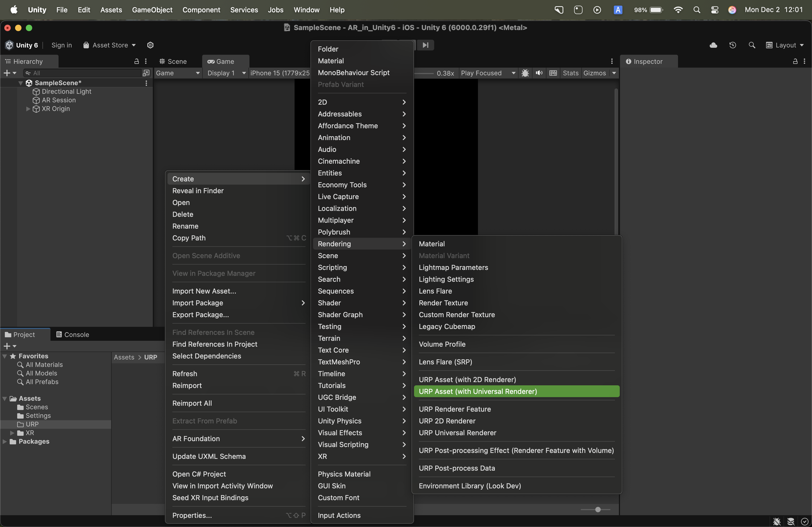Adjust the Project icon size slider
This screenshot has height=527, width=812.
[x=598, y=509]
